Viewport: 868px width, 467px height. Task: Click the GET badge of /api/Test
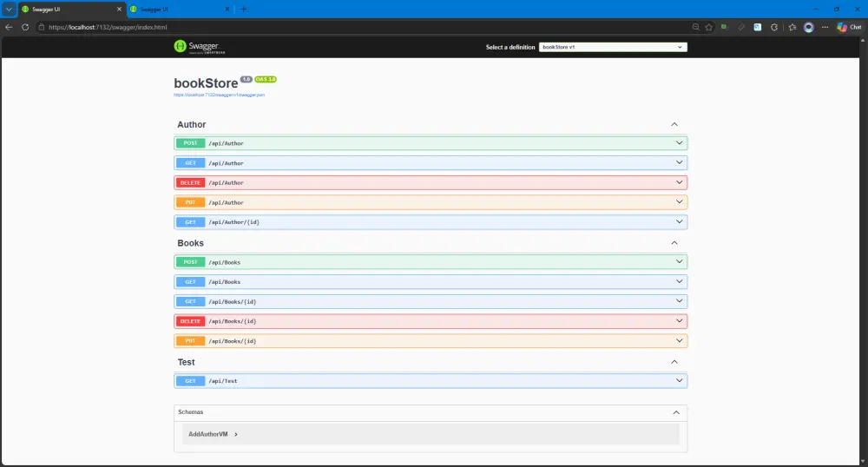pos(190,381)
